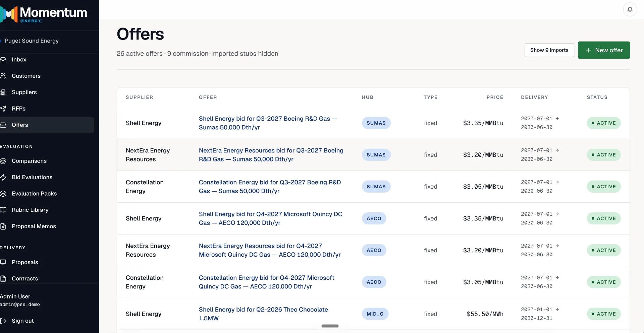Click the Suppliers building icon
This screenshot has width=644, height=333.
pyautogui.click(x=3, y=92)
